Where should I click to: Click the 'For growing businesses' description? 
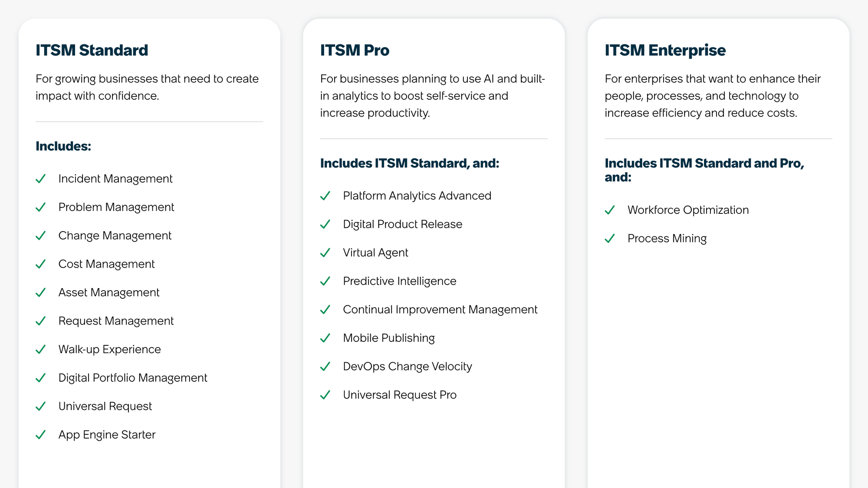[x=147, y=87]
